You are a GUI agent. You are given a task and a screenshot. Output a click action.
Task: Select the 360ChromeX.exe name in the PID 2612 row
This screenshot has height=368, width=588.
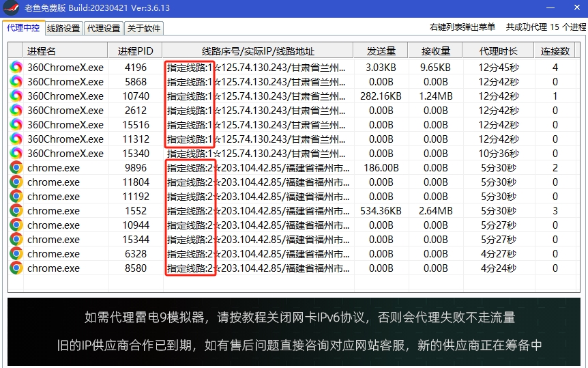point(65,111)
